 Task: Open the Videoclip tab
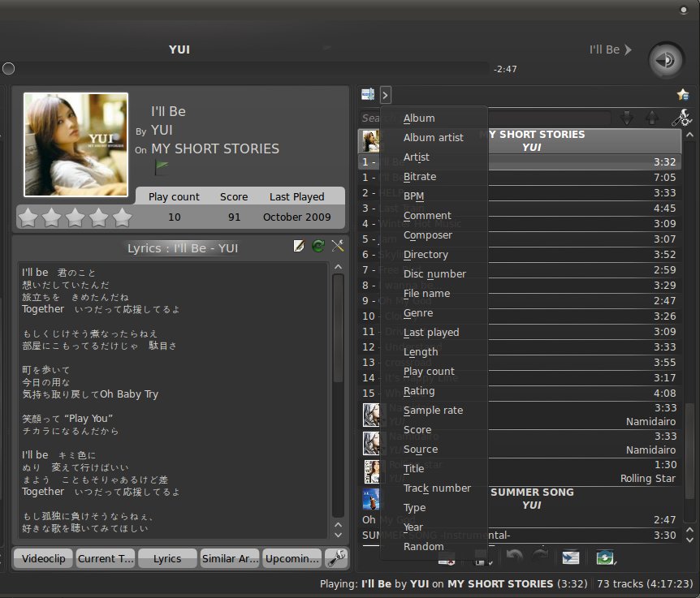43,558
